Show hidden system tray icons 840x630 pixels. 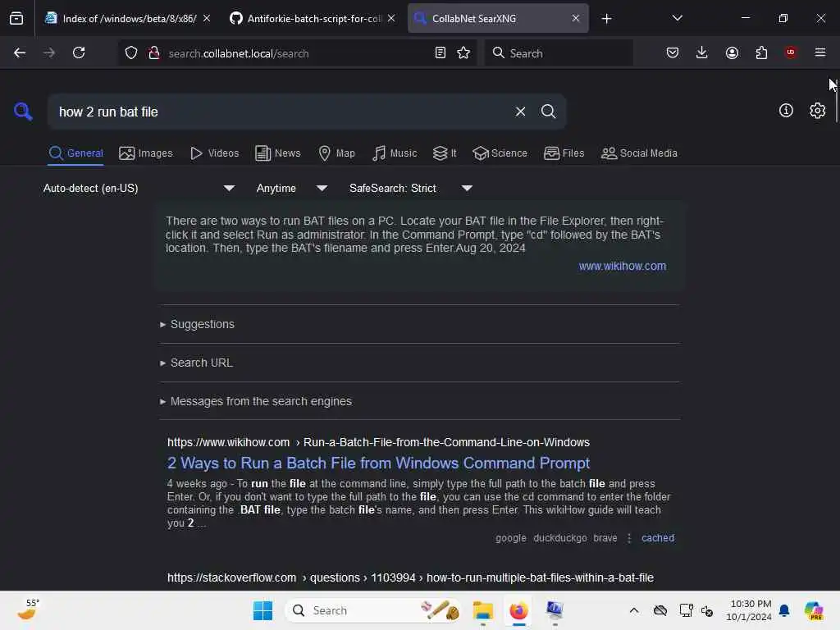(634, 610)
